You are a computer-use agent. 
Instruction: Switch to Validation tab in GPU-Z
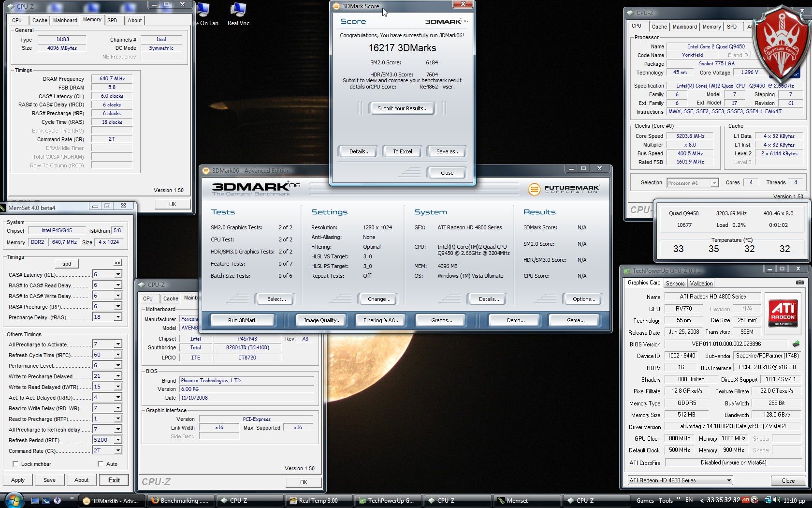click(x=701, y=284)
